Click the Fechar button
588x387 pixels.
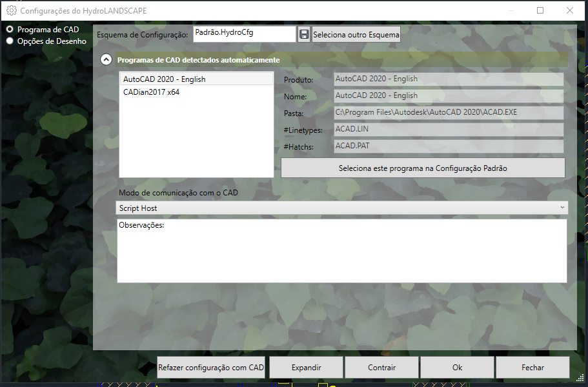click(x=532, y=368)
